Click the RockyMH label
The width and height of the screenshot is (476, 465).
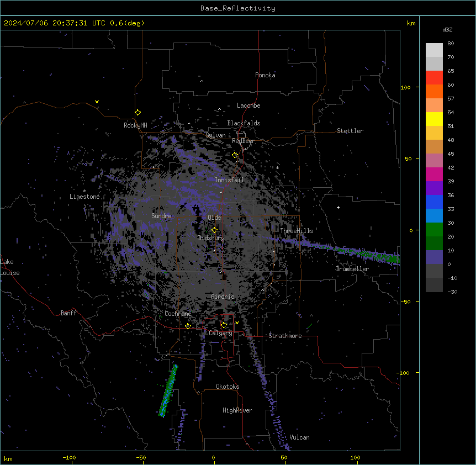pos(135,125)
